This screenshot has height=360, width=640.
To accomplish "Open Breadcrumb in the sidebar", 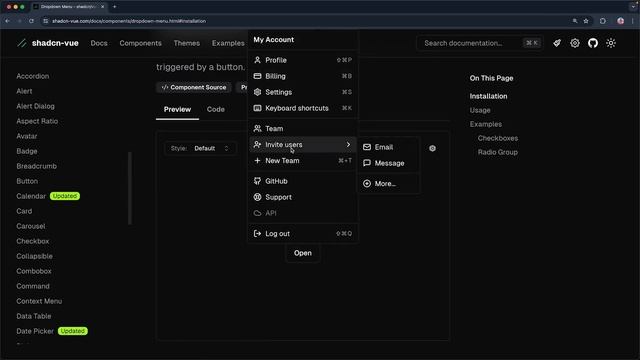I will click(36, 166).
